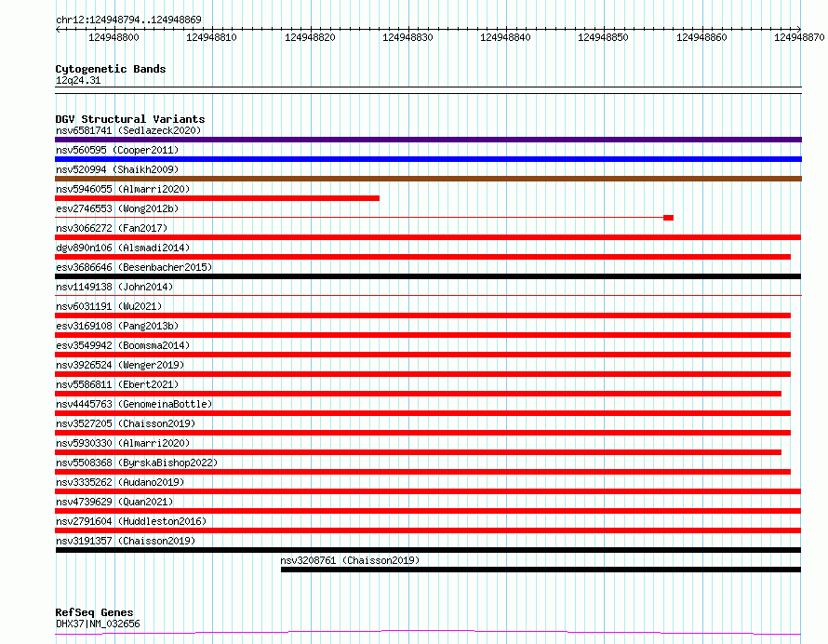Image resolution: width=828 pixels, height=644 pixels.
Task: Click ruler position 124948860
Action: 701,37
